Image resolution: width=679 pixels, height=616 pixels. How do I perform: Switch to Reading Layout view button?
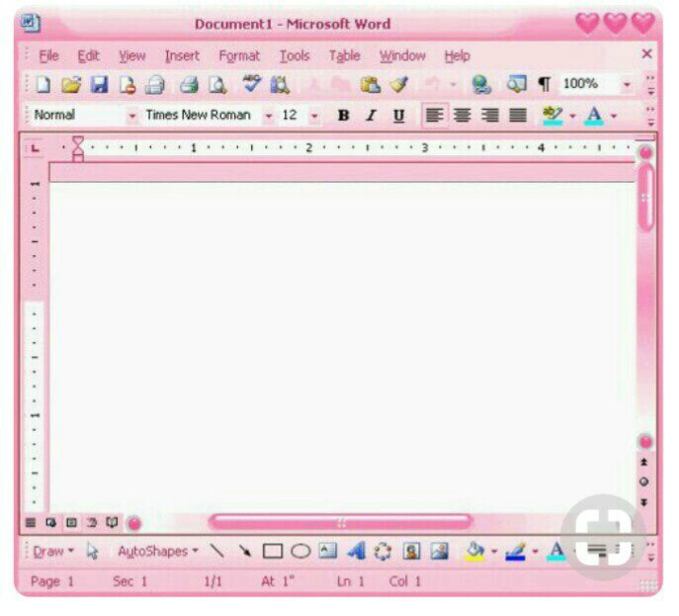click(112, 523)
